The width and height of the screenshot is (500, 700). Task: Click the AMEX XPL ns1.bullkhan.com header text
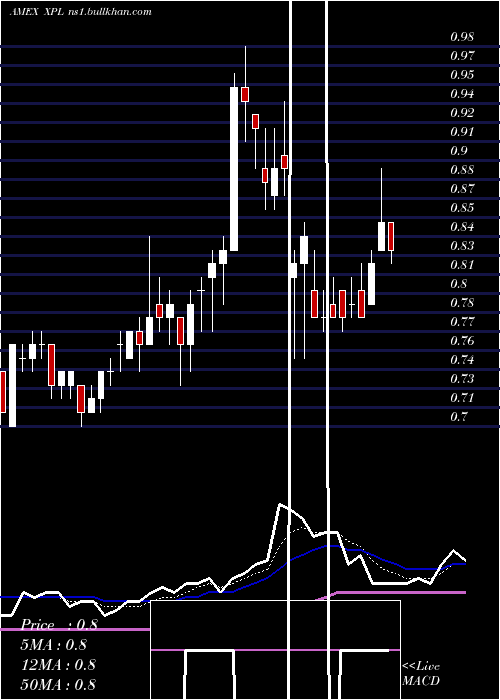(x=80, y=12)
